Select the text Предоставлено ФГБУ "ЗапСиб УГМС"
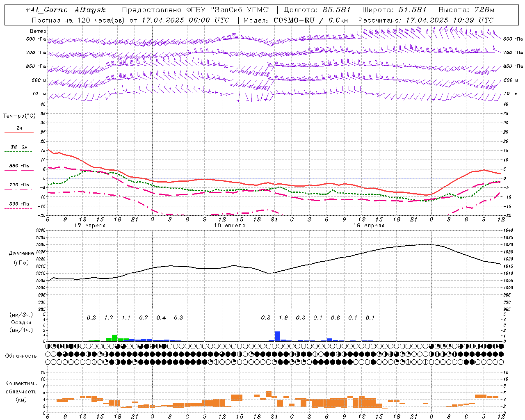Screen dimensions: 525x420 197,10
